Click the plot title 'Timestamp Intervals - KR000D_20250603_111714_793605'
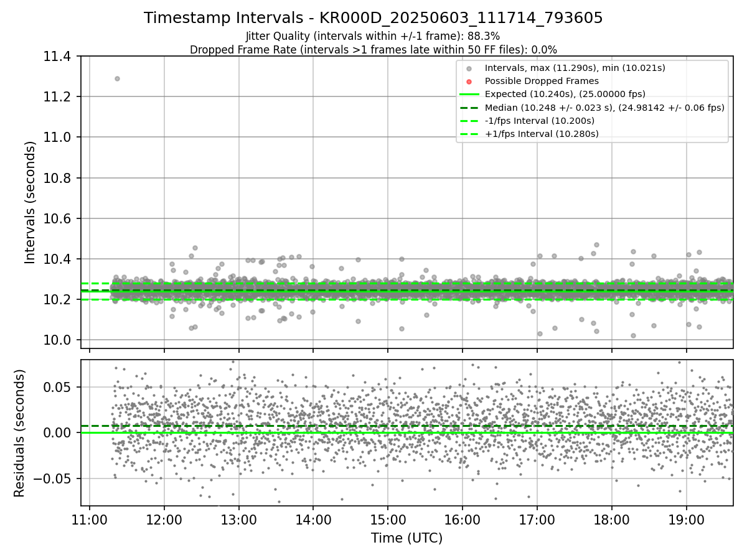Image resolution: width=747 pixels, height=560 pixels. [374, 18]
